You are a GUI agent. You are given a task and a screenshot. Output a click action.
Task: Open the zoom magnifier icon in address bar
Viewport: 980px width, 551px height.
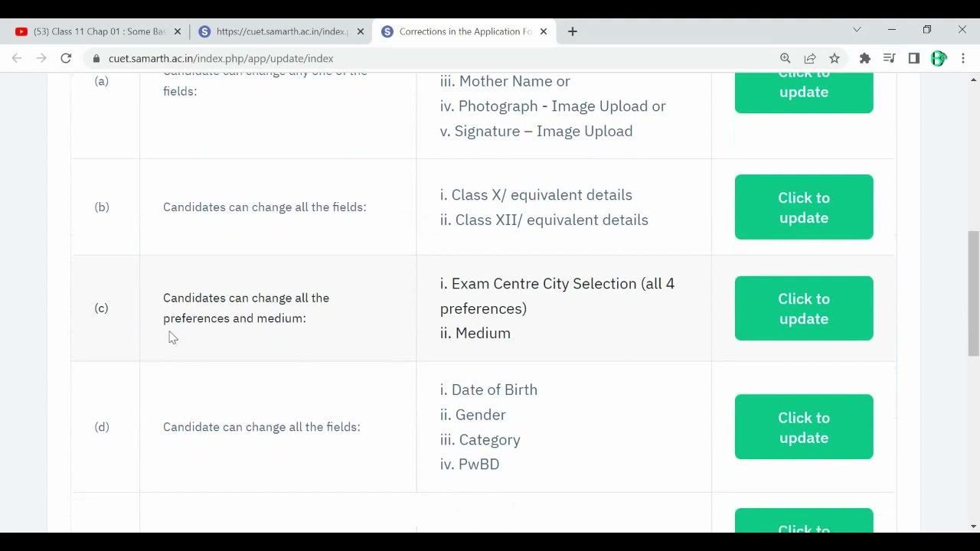tap(786, 58)
